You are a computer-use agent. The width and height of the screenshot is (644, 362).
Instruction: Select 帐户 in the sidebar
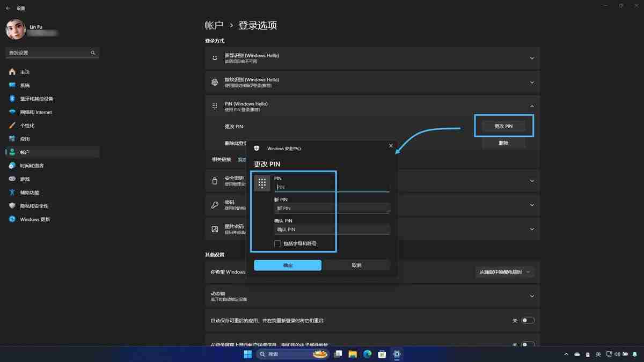click(x=24, y=152)
